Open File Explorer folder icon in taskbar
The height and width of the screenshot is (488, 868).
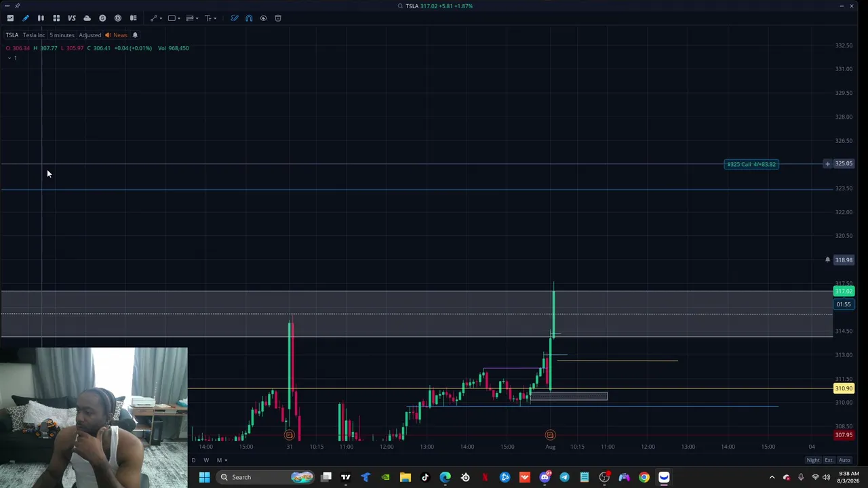coord(406,477)
